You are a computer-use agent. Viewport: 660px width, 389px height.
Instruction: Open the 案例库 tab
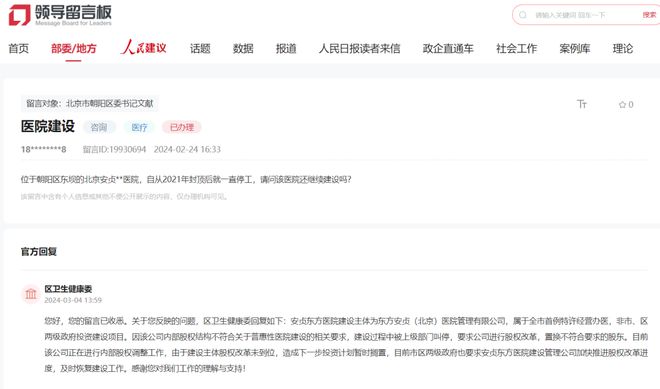pos(575,48)
